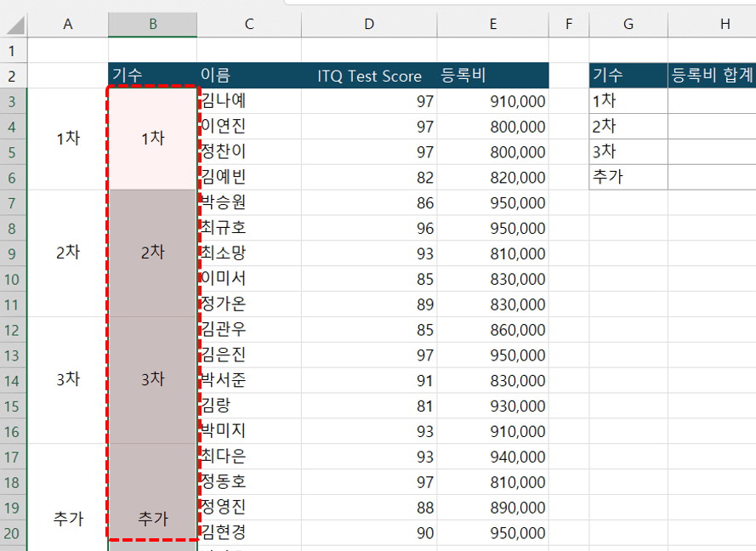This screenshot has width=756, height=551.
Task: Click the name cell 정가온
Action: click(x=249, y=304)
